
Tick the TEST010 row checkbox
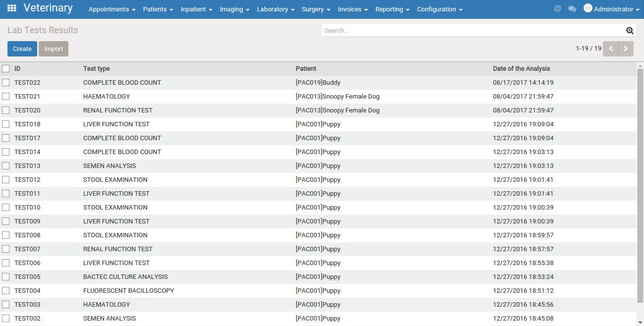[x=6, y=208]
